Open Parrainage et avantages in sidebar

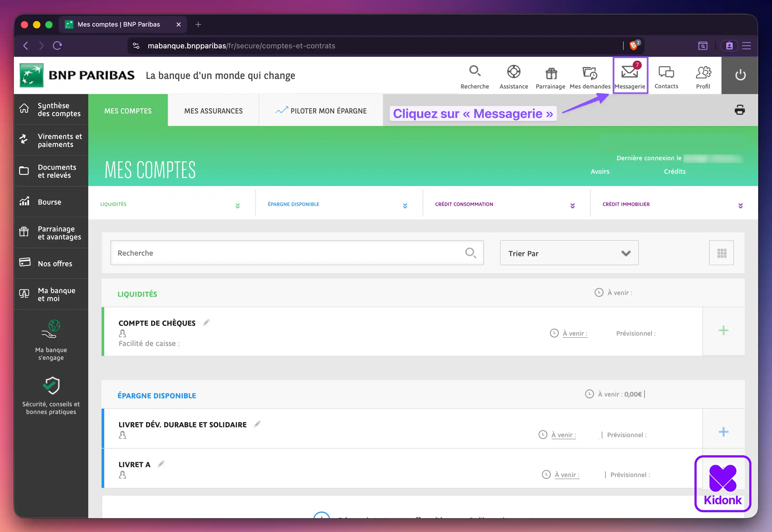point(51,233)
